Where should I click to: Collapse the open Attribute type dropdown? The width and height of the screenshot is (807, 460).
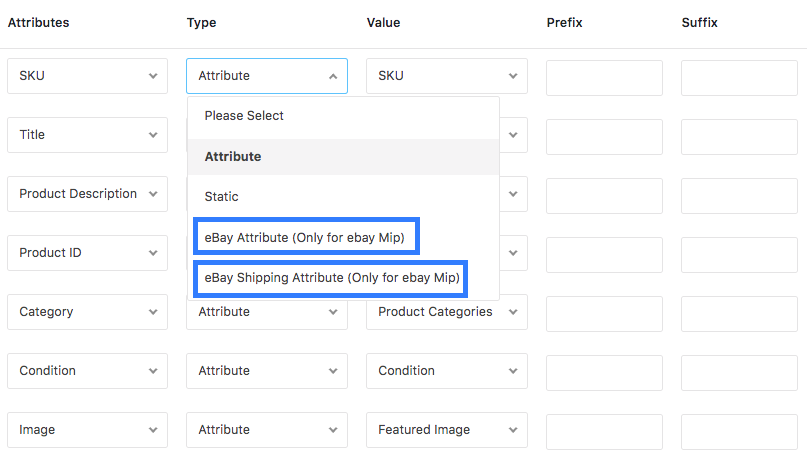click(x=267, y=76)
